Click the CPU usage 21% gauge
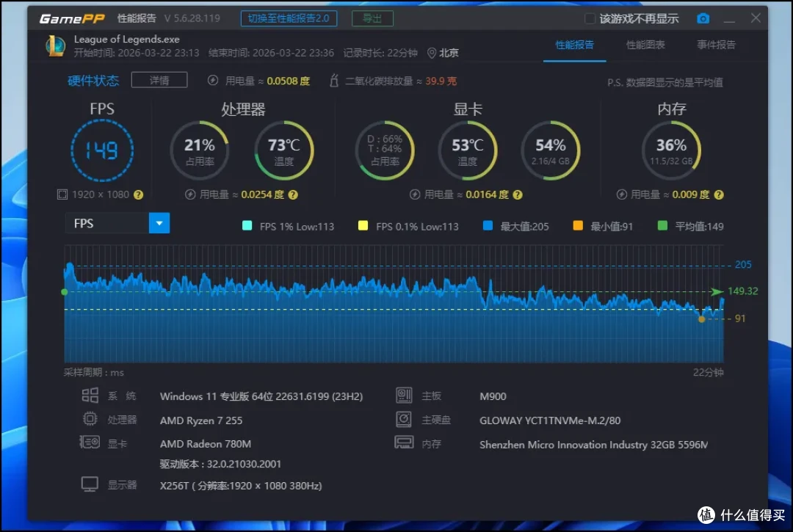Viewport: 793px width, 532px height. pyautogui.click(x=199, y=150)
